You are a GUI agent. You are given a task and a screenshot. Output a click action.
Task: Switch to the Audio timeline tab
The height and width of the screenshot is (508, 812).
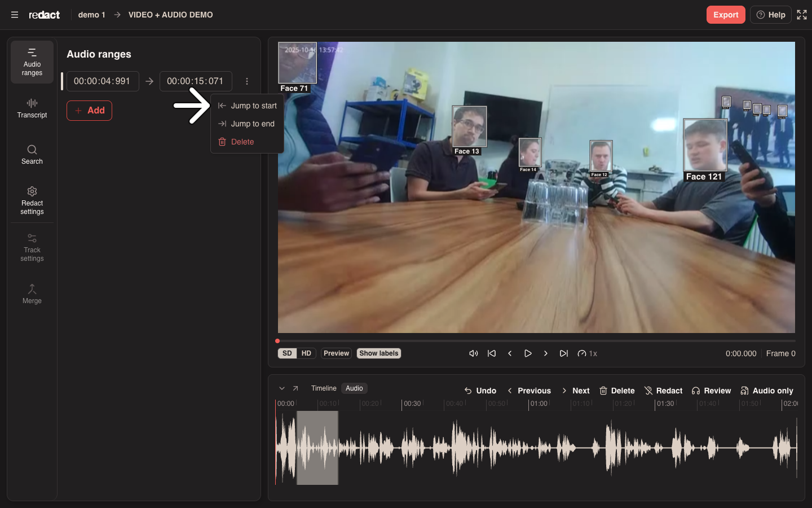[x=354, y=388]
